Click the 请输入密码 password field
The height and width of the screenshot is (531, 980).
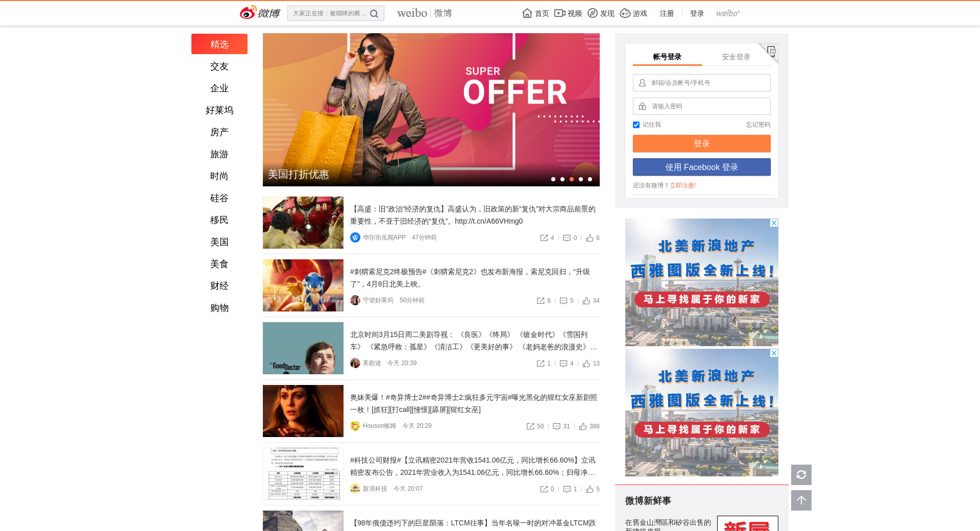click(702, 106)
